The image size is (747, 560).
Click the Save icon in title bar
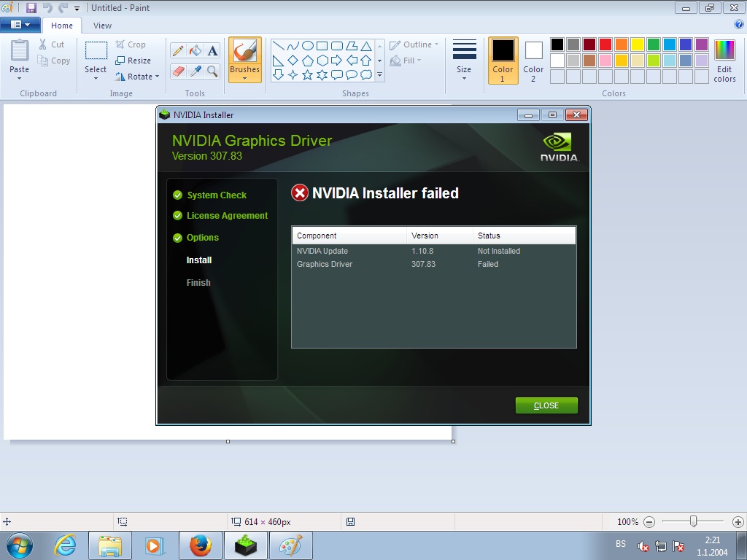[31, 7]
